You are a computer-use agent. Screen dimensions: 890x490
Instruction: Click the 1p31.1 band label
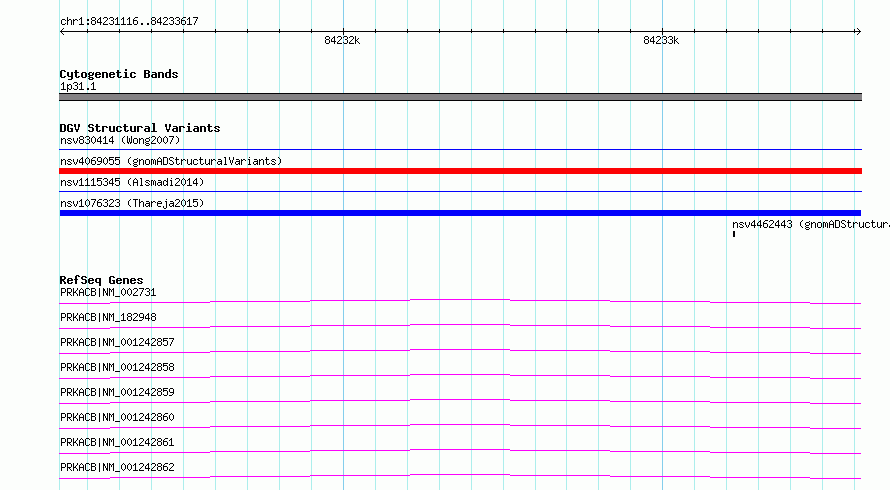pos(78,86)
